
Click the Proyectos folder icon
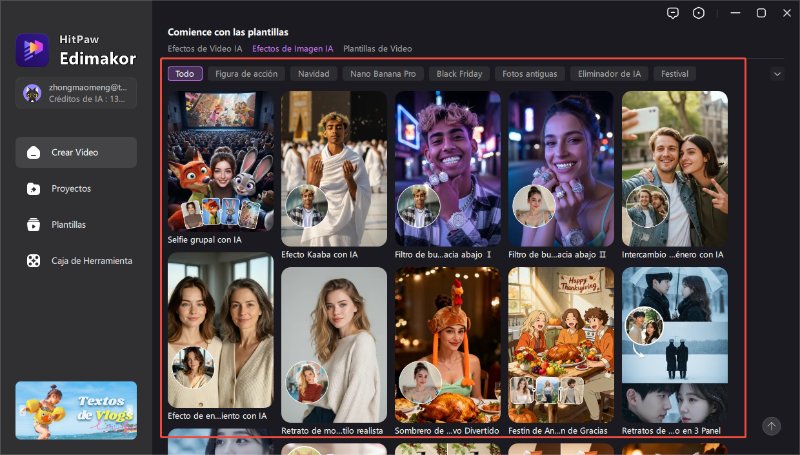[x=34, y=189]
